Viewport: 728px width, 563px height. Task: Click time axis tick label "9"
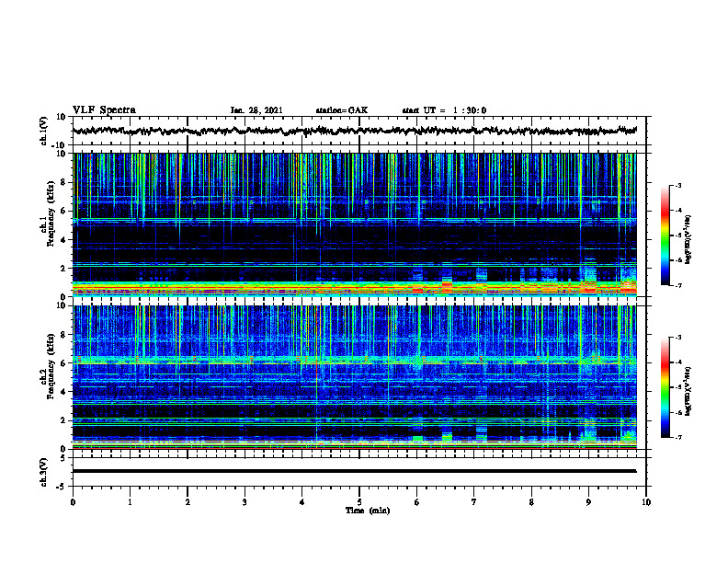[588, 502]
